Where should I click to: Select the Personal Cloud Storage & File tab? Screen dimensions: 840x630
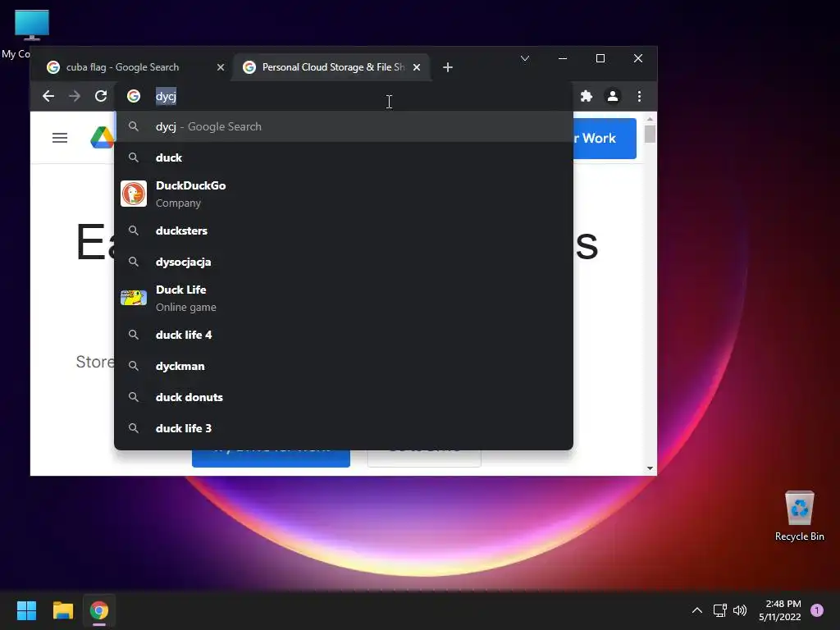[x=331, y=67]
